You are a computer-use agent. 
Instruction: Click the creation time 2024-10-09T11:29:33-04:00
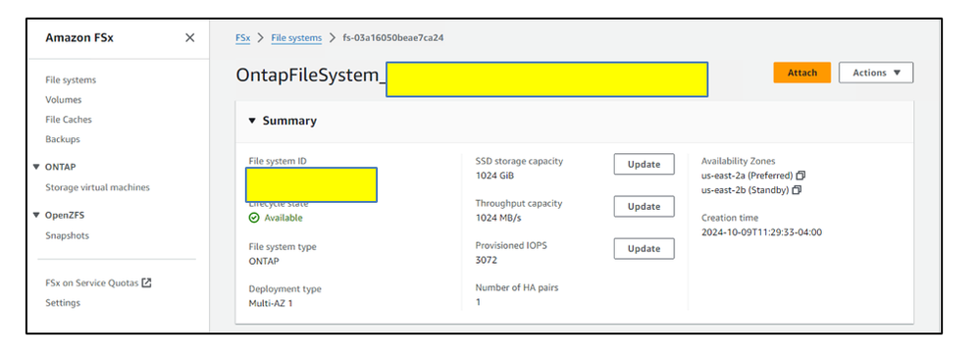[761, 232]
